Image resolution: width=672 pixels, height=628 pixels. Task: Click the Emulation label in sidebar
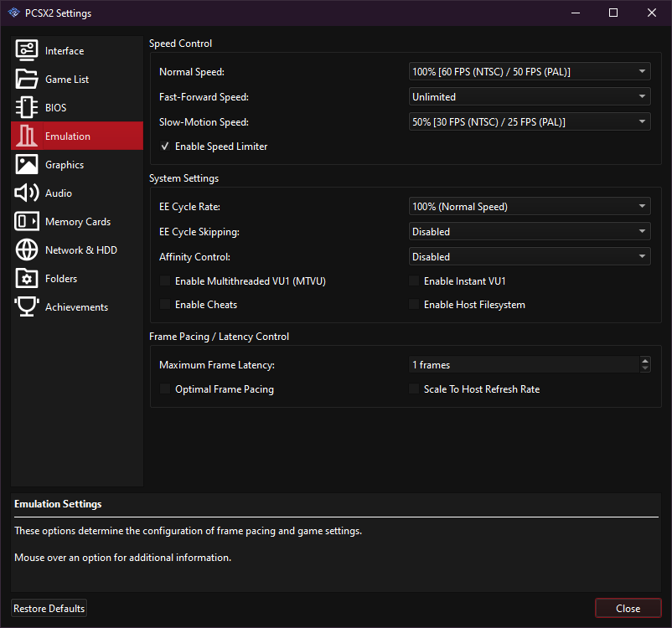pos(68,136)
